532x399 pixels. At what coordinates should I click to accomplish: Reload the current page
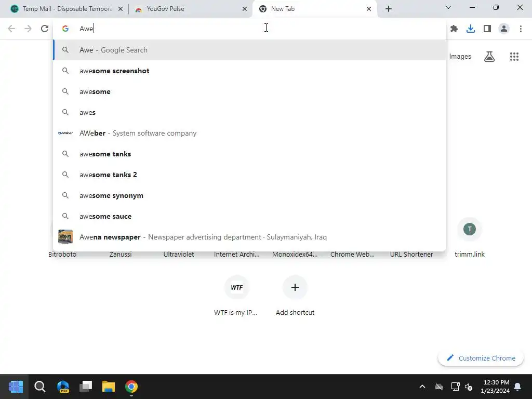[45, 29]
